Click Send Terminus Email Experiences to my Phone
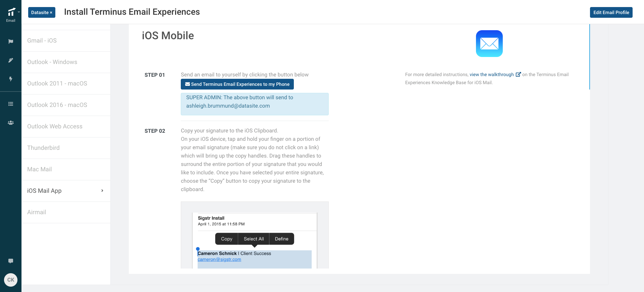Viewport: 644px width, 292px height. [237, 84]
